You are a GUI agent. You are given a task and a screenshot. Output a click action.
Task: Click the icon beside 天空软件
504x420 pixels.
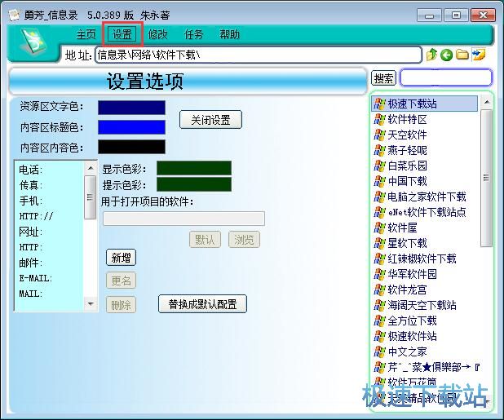click(x=379, y=135)
